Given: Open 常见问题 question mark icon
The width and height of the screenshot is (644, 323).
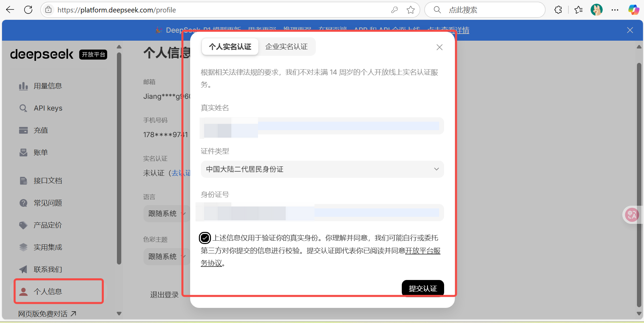Looking at the screenshot, I should (23, 203).
